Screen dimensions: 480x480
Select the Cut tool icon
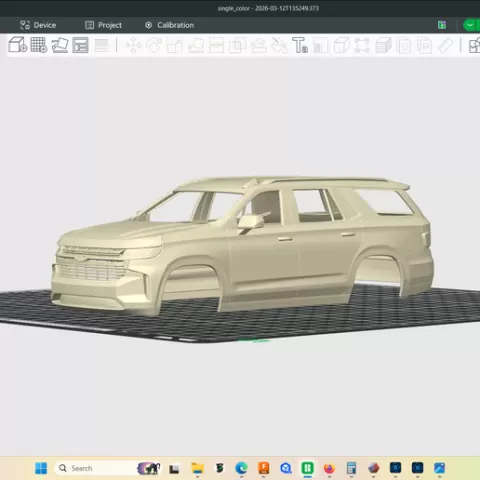[216, 45]
